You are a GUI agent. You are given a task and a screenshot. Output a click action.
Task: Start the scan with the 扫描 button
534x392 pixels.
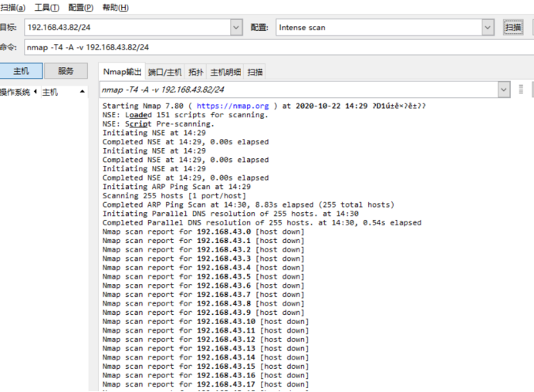[x=513, y=27]
